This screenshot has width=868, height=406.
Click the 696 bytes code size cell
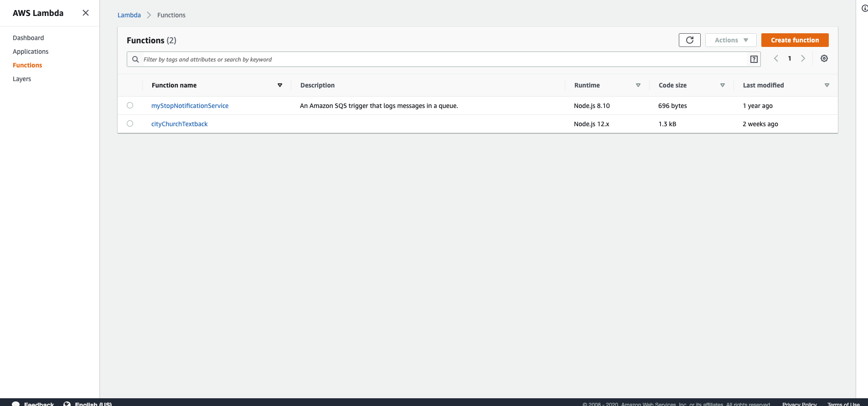pyautogui.click(x=672, y=106)
